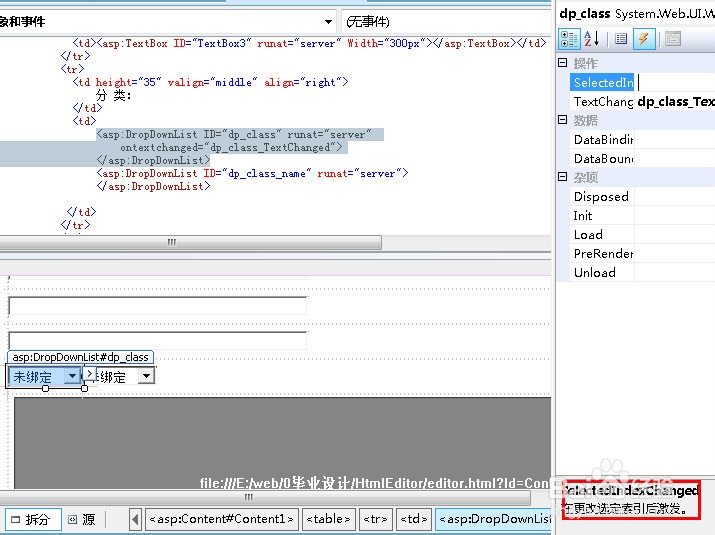Click the dp_class_TextChanged handler value

tap(675, 102)
